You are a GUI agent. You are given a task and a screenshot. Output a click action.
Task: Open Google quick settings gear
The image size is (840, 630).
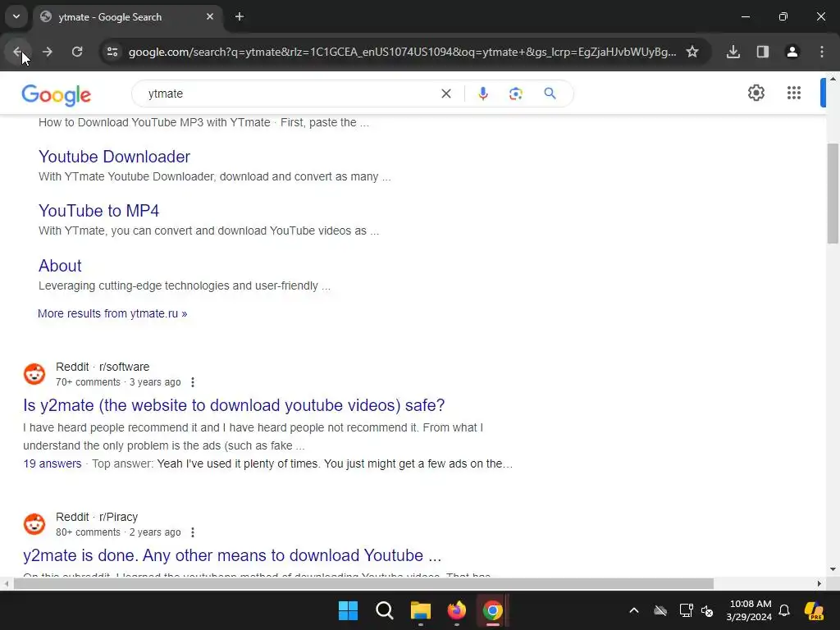tap(756, 93)
